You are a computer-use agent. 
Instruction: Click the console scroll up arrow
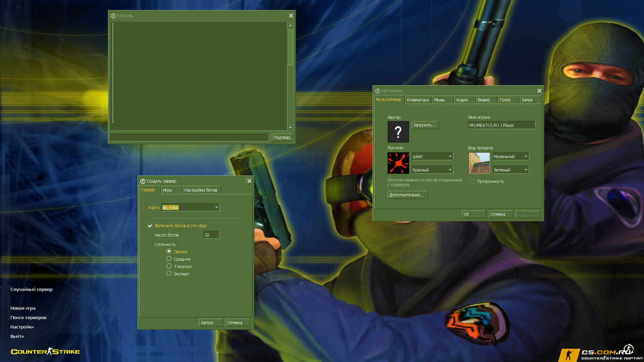[x=290, y=26]
